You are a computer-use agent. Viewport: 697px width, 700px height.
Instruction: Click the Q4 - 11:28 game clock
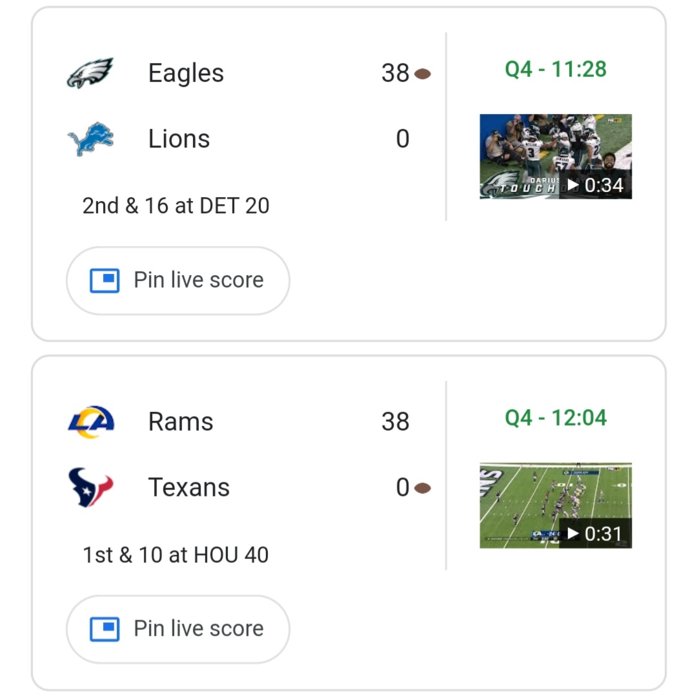(555, 69)
